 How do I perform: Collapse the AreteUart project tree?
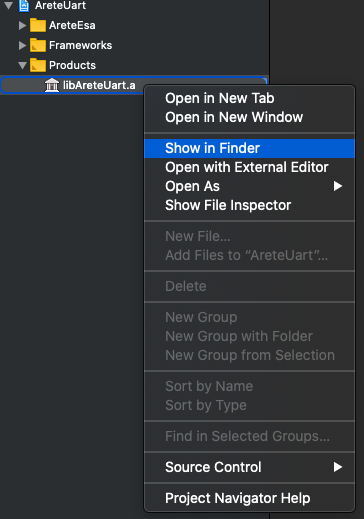[9, 5]
